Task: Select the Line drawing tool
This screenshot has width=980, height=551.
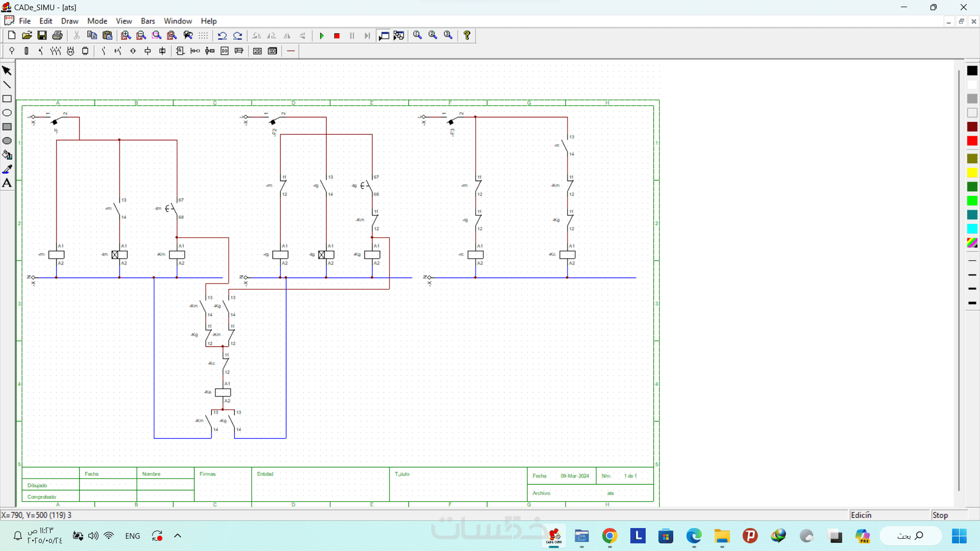Action: pos(7,85)
